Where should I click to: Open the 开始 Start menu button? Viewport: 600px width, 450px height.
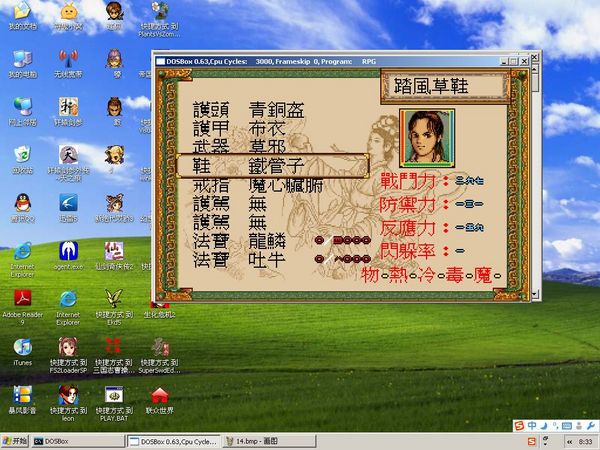pyautogui.click(x=15, y=441)
